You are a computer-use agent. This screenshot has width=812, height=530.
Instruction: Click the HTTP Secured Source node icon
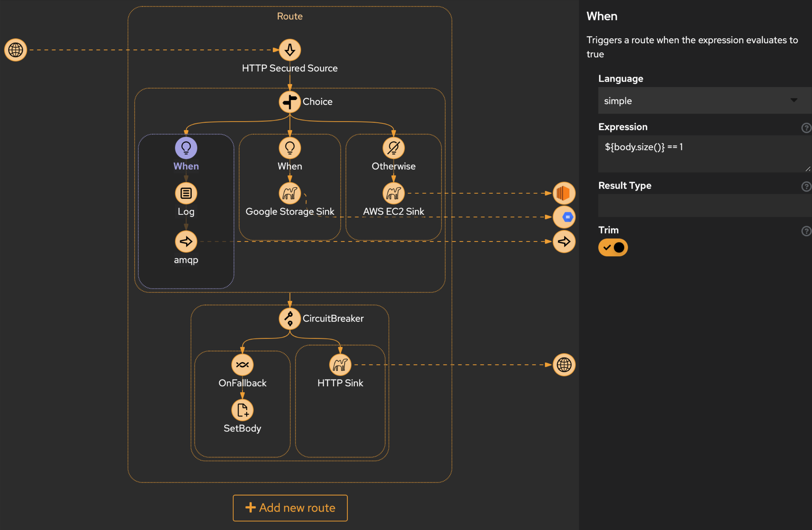click(x=289, y=50)
